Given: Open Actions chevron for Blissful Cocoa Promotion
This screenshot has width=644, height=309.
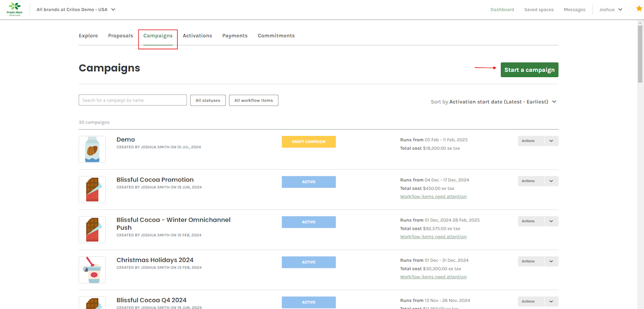Looking at the screenshot, I should (x=551, y=181).
